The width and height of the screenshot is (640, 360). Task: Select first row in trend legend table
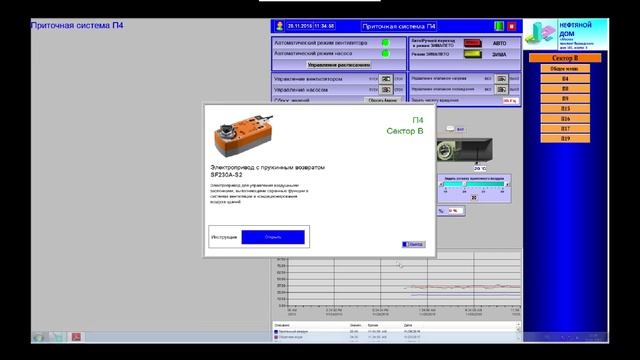point(394,331)
